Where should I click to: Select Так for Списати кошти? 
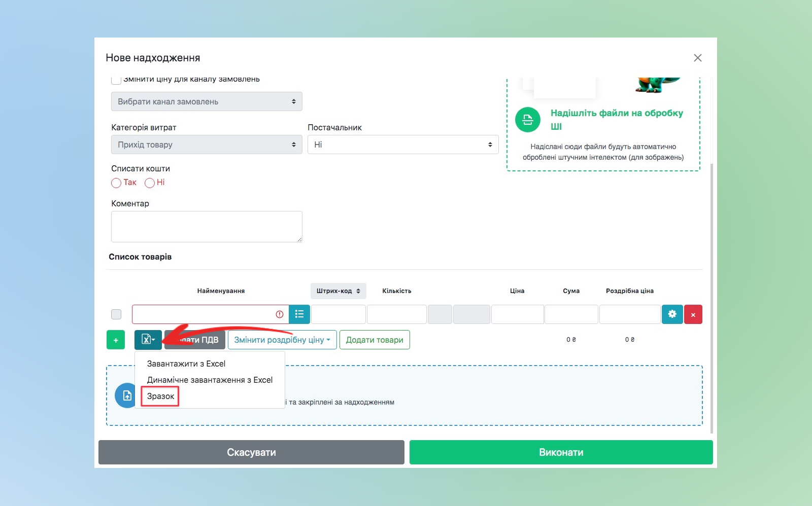coord(117,183)
